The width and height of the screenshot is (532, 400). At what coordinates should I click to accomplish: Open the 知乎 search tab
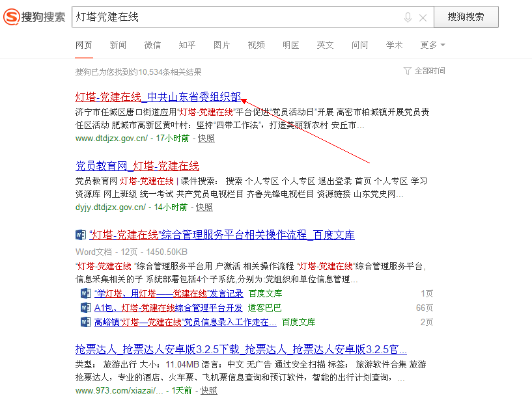pyautogui.click(x=187, y=45)
